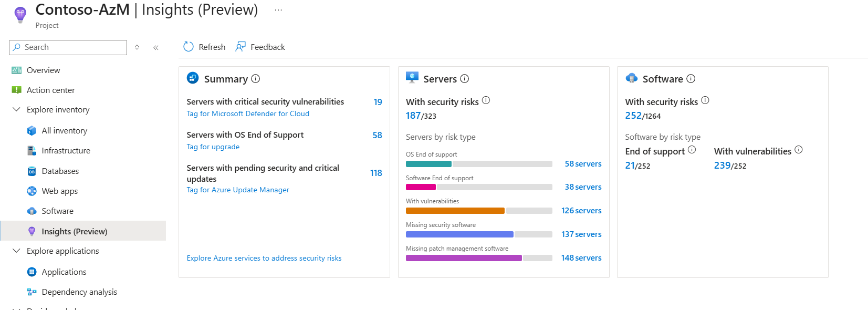Collapse the sidebar with the double-chevron icon
This screenshot has height=310, width=868.
pyautogui.click(x=156, y=47)
